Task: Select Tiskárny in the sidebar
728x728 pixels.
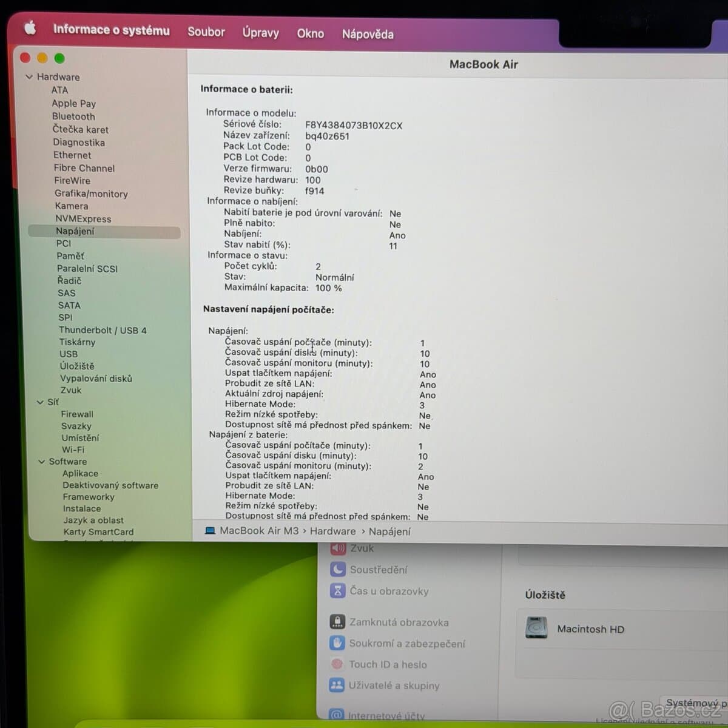Action: 77,342
